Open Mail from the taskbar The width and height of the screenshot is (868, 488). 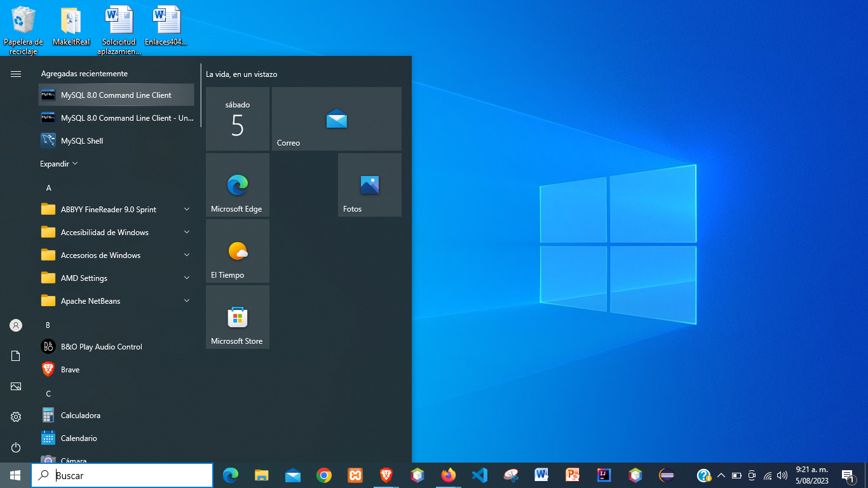coord(293,475)
